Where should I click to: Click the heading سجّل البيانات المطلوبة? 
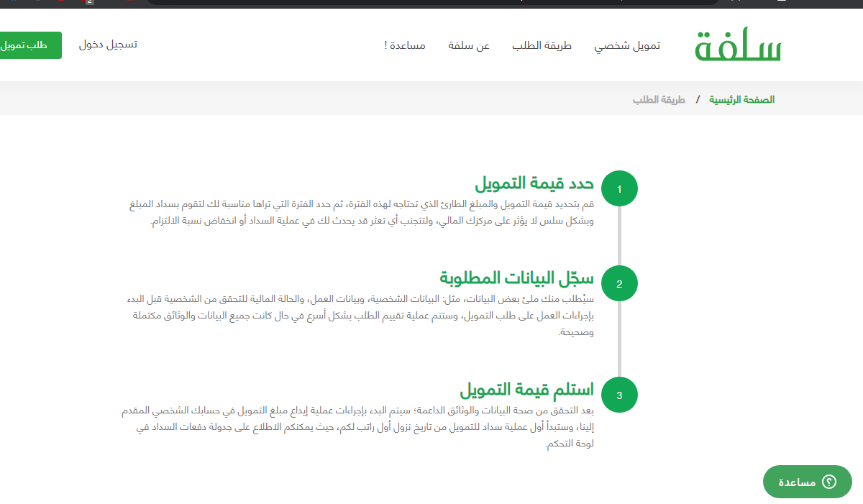tap(517, 278)
